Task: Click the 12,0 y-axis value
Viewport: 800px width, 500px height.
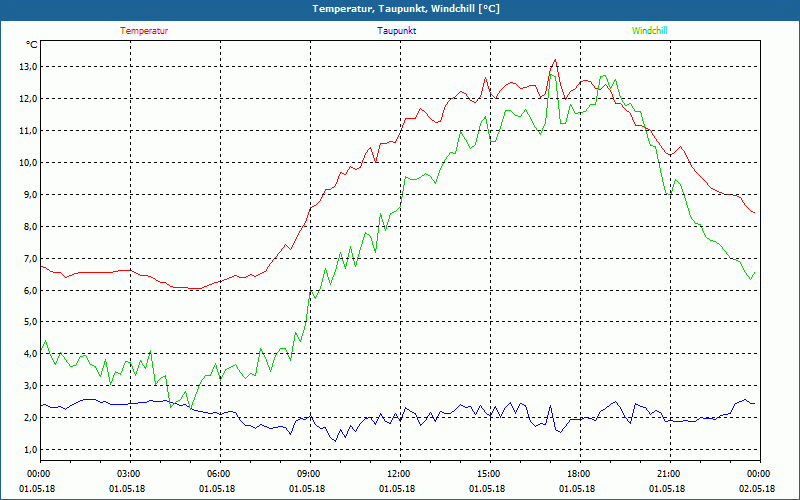Action: pos(29,99)
